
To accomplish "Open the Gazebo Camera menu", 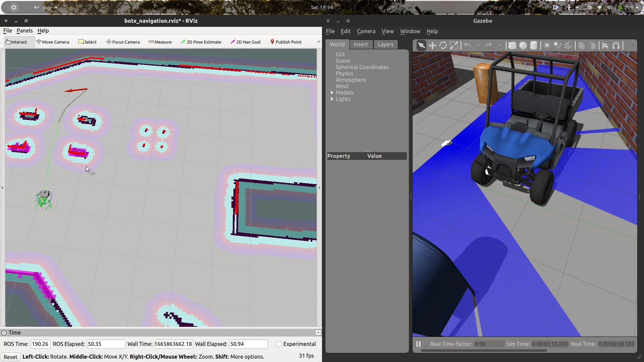I will pos(366,31).
